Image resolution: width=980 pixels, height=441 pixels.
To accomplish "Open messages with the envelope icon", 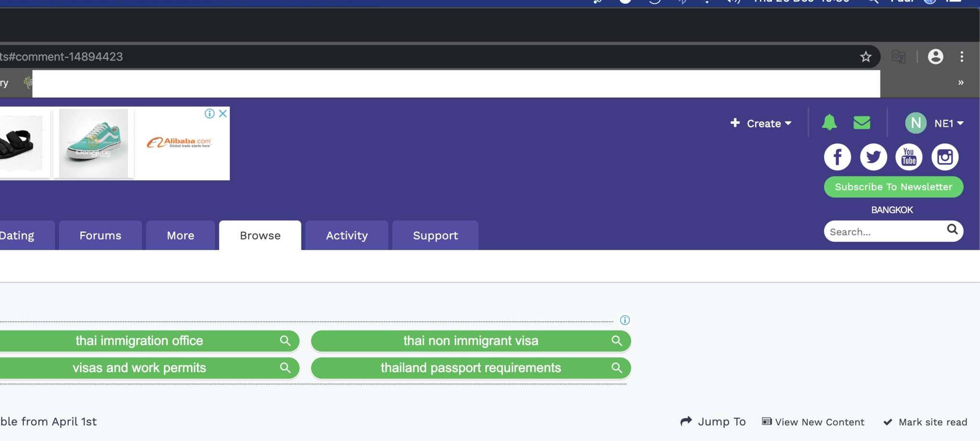I will pos(862,122).
